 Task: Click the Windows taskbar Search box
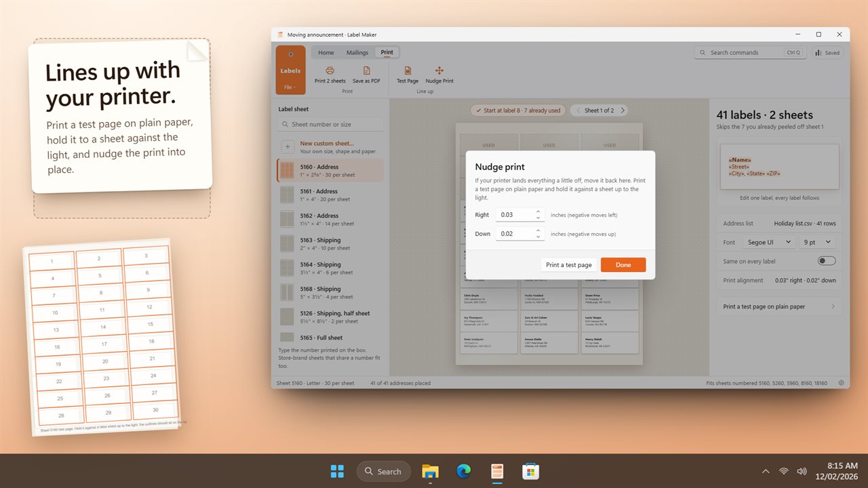(x=384, y=471)
